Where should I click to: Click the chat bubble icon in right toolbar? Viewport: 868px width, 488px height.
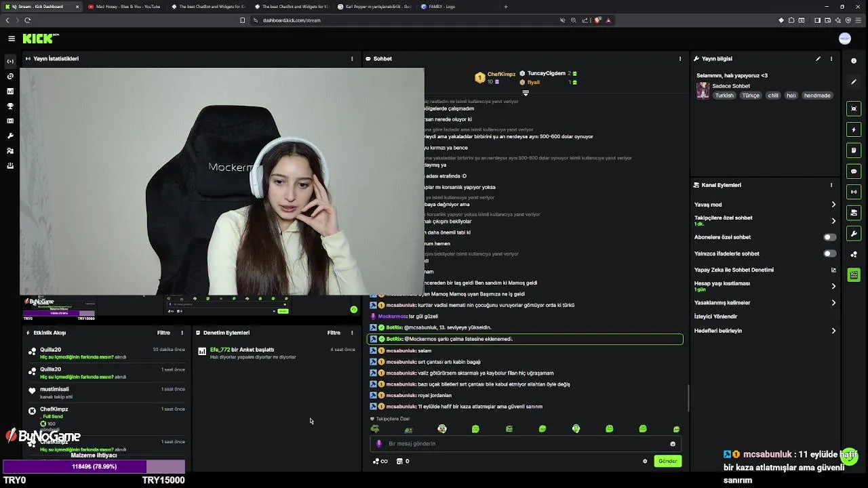coord(854,171)
